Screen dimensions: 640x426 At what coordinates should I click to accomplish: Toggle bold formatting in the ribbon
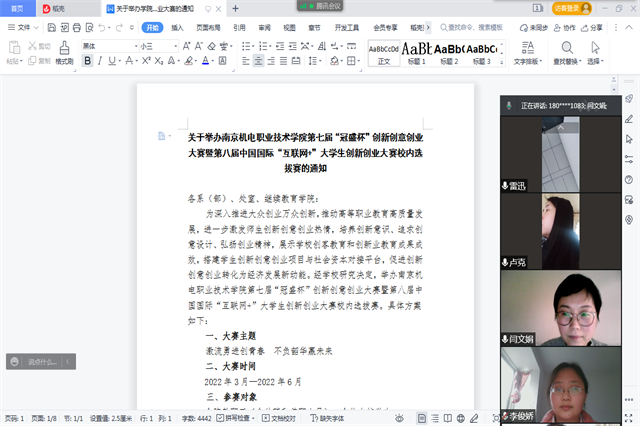point(87,61)
